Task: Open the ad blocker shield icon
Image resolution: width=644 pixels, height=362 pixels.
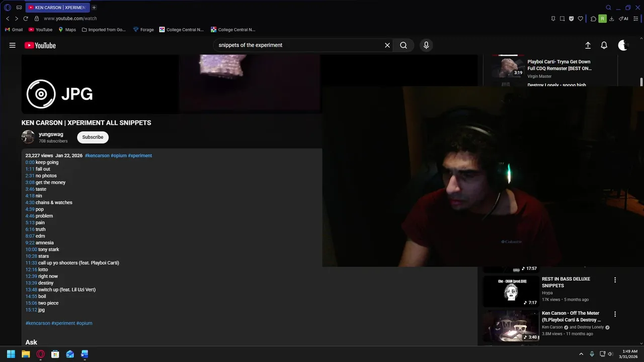Action: coord(571,19)
